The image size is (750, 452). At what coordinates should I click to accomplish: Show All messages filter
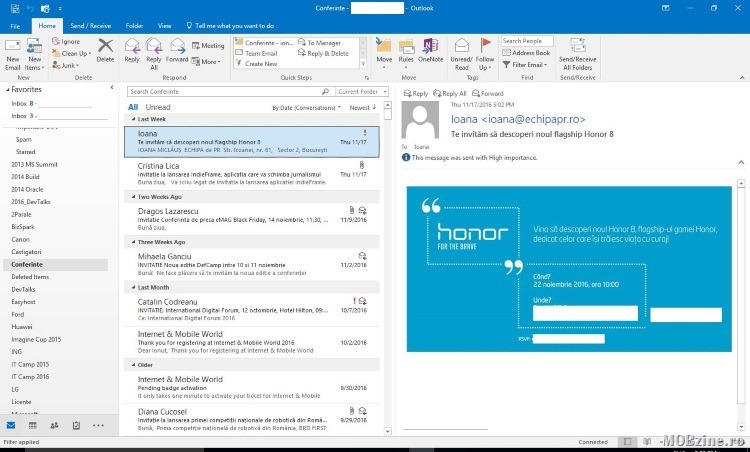click(x=133, y=107)
